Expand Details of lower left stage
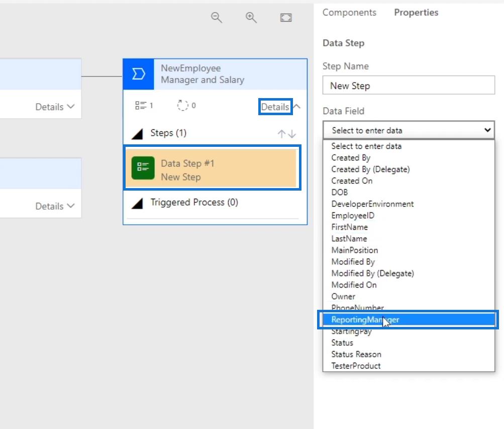504x429 pixels. point(55,206)
